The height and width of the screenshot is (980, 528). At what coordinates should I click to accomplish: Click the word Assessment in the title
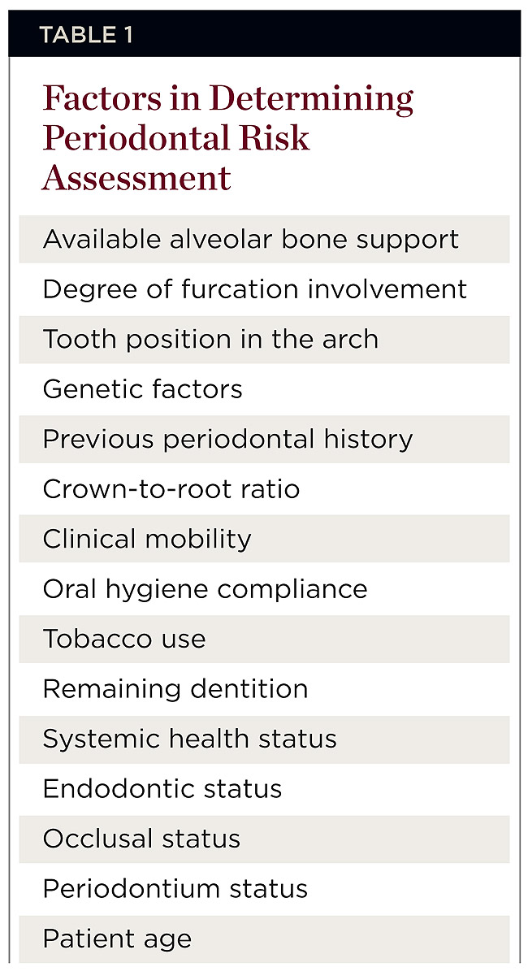click(x=136, y=176)
